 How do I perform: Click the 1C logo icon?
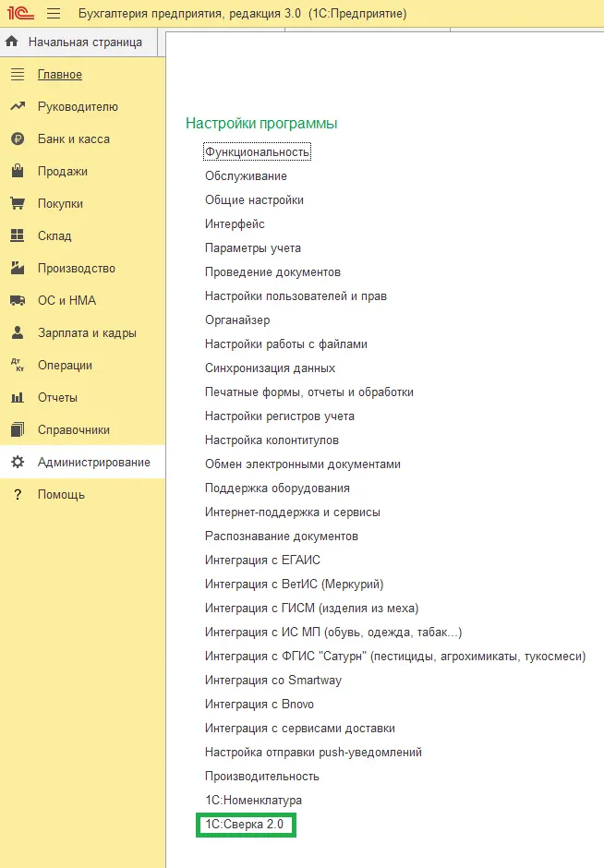point(20,12)
